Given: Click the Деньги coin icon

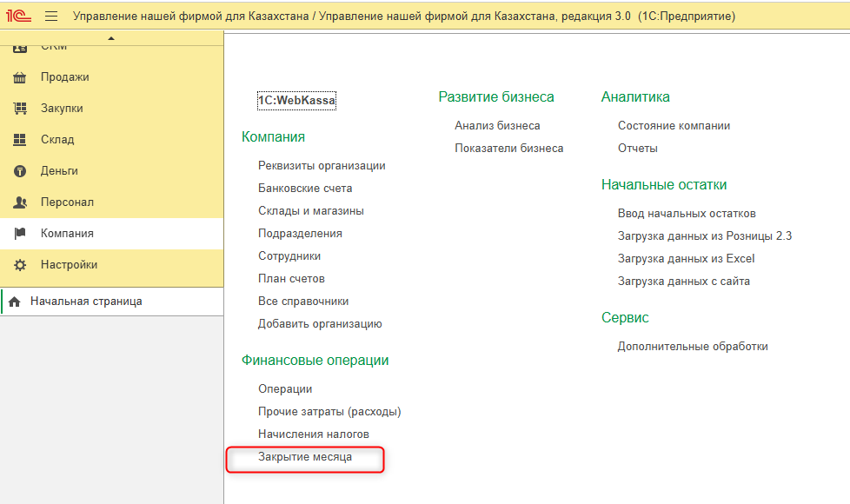Looking at the screenshot, I should (x=21, y=171).
